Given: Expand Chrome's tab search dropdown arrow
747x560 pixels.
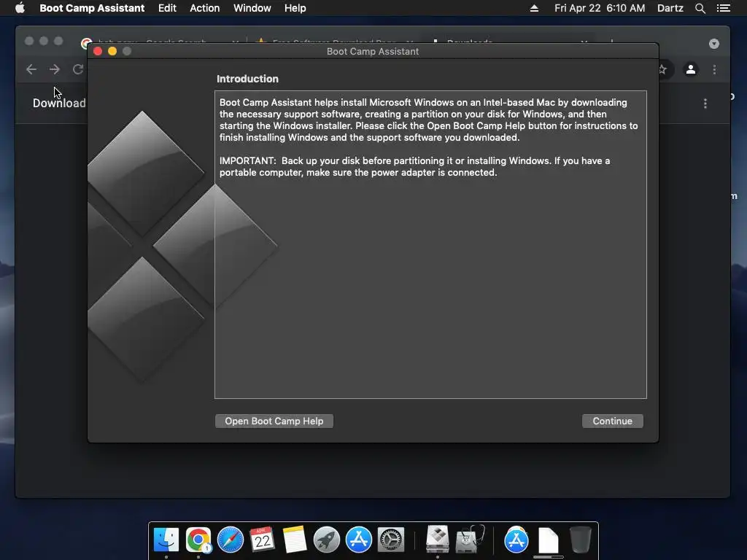Looking at the screenshot, I should click(713, 44).
